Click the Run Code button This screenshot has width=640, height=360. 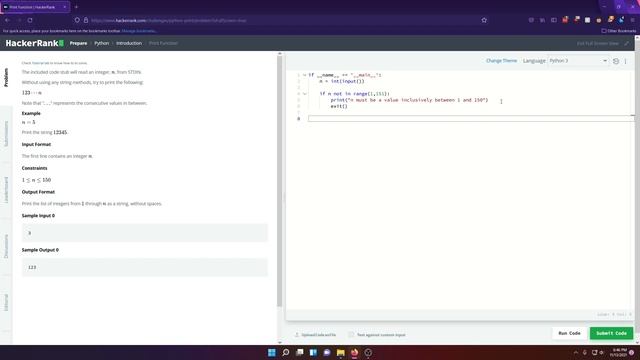click(x=569, y=333)
